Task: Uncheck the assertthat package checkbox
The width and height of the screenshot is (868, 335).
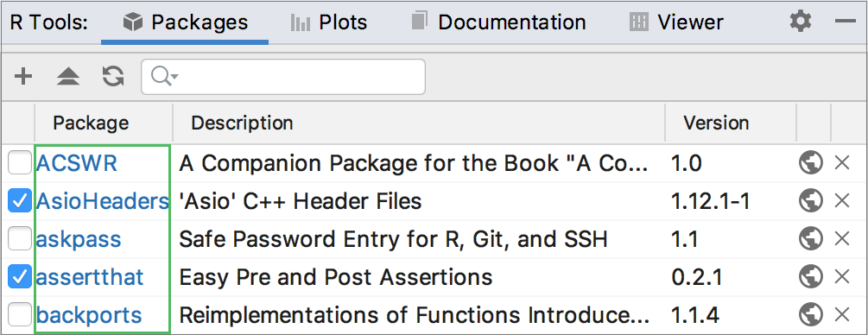Action: (x=20, y=277)
